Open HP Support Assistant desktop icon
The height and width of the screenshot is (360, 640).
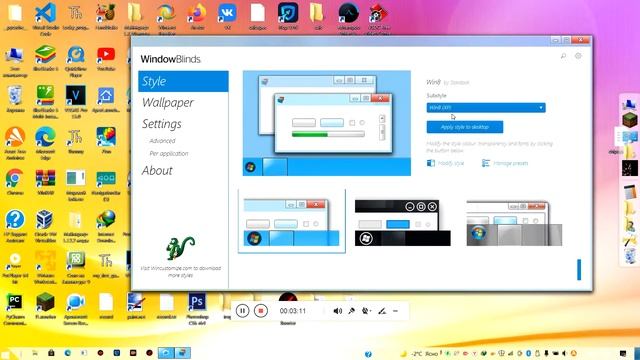pyautogui.click(x=15, y=226)
